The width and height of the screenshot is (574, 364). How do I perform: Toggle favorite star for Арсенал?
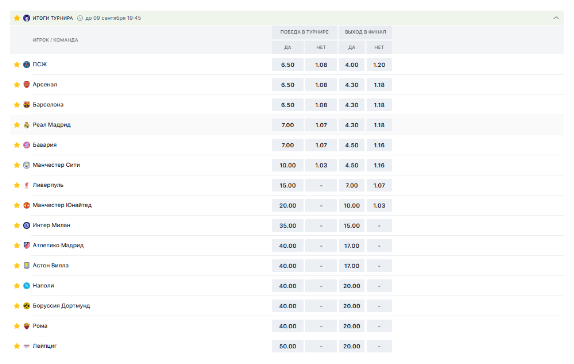tap(17, 85)
